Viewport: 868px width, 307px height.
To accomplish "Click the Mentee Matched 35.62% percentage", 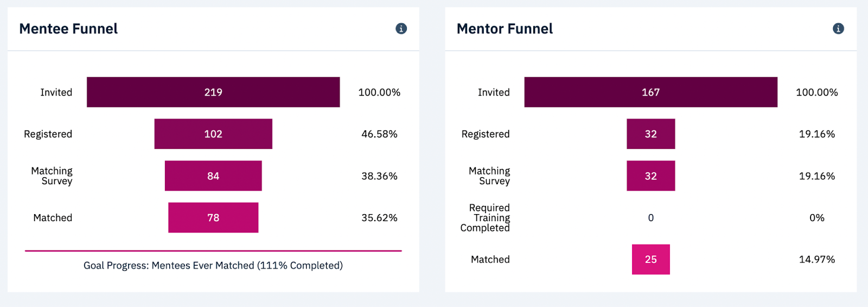I will 379,218.
